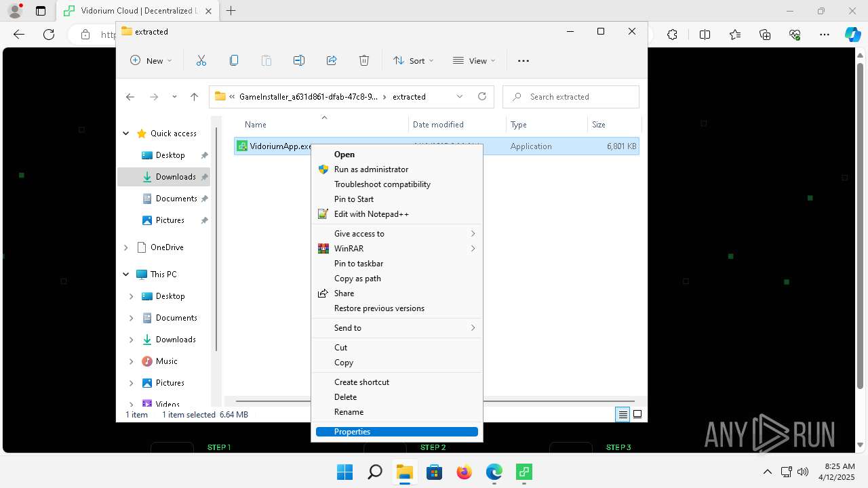Open the See more three-dot menu
The height and width of the screenshot is (488, 868).
pyautogui.click(x=523, y=60)
